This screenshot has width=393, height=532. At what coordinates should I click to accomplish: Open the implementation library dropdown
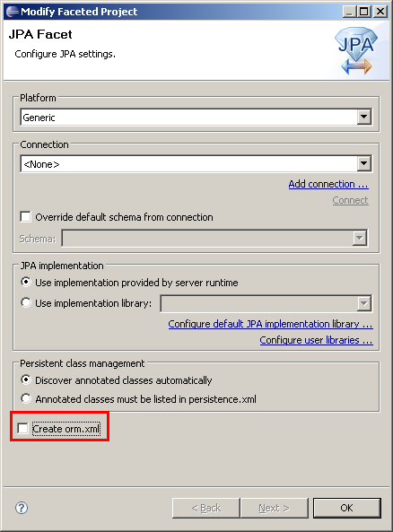tap(363, 303)
